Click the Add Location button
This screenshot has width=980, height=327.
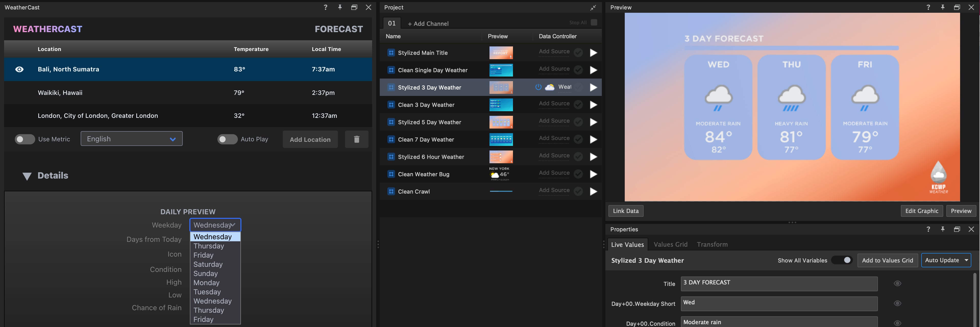pyautogui.click(x=310, y=139)
